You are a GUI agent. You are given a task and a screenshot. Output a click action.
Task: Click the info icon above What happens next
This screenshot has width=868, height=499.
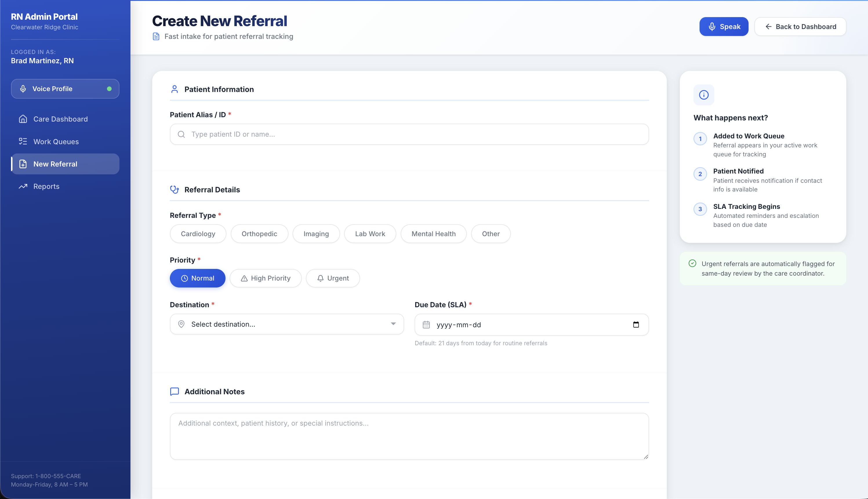704,95
